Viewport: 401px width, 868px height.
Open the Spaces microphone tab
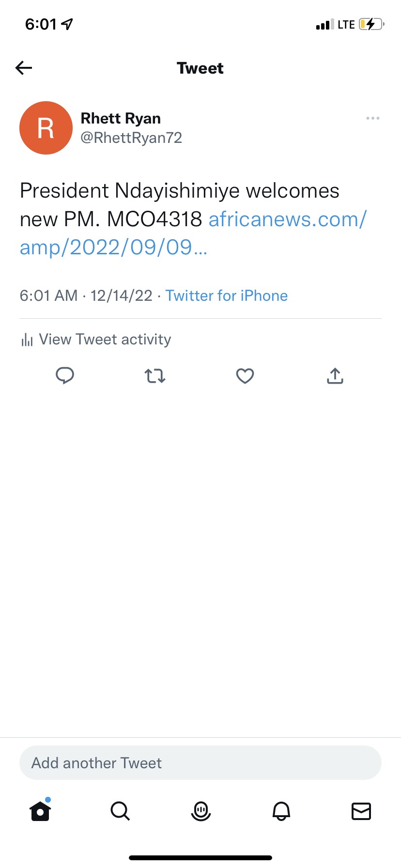[200, 811]
